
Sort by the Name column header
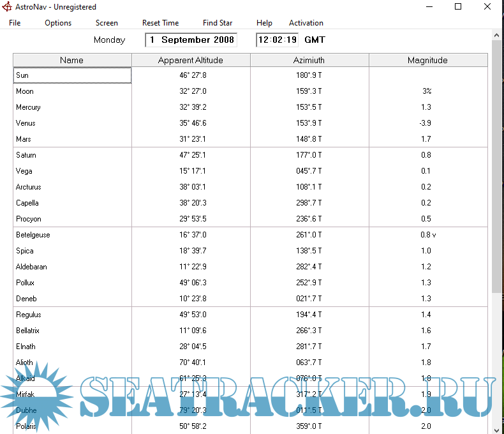pyautogui.click(x=72, y=60)
